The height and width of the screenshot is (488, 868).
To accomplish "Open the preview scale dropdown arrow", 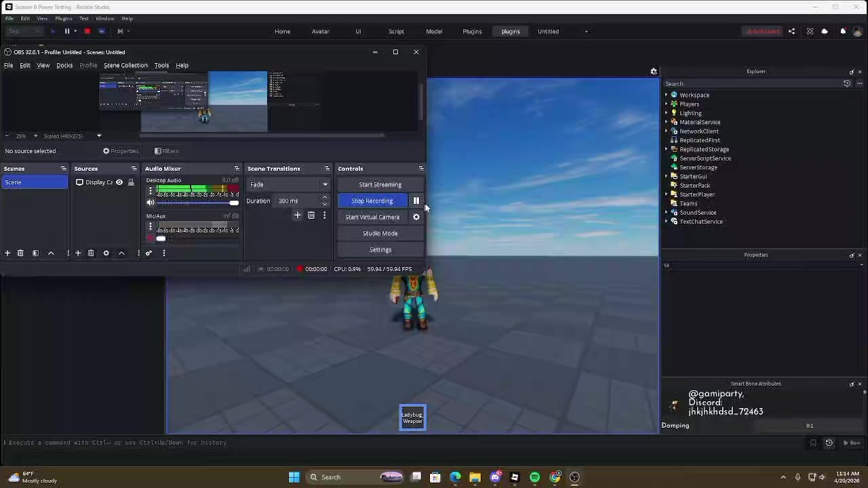I will pyautogui.click(x=99, y=136).
